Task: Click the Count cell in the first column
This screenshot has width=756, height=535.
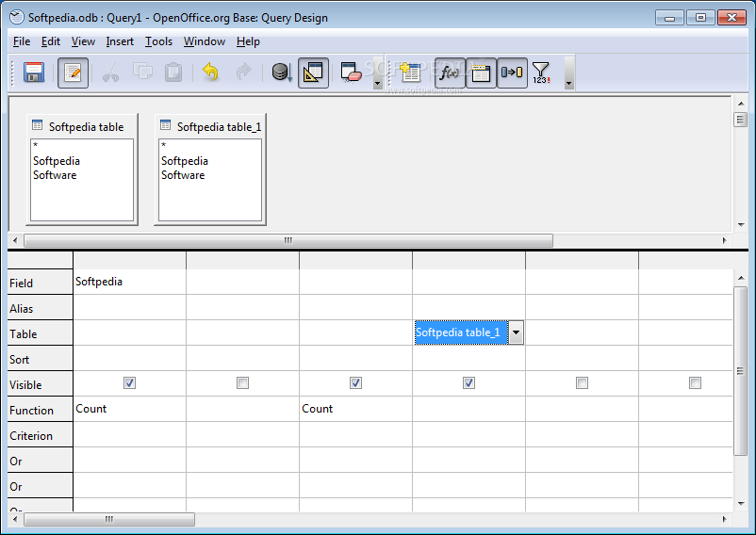Action: (129, 409)
